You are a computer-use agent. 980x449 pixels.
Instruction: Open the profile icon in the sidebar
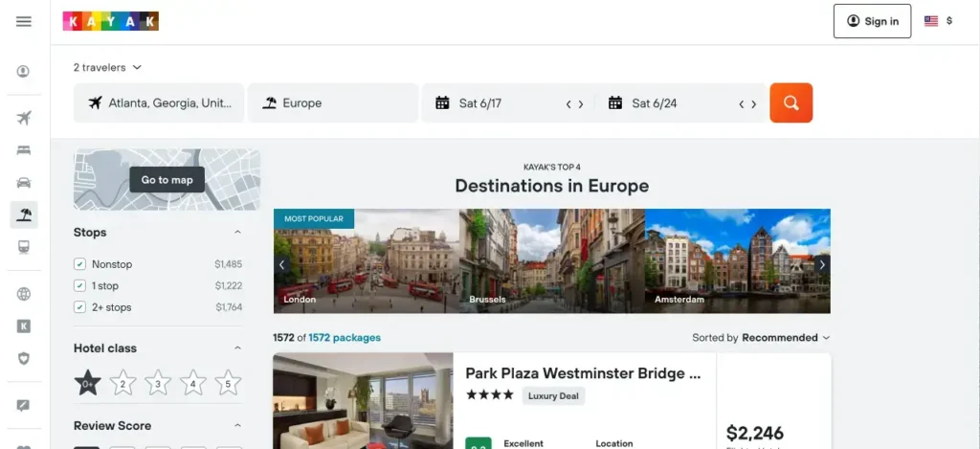[23, 71]
